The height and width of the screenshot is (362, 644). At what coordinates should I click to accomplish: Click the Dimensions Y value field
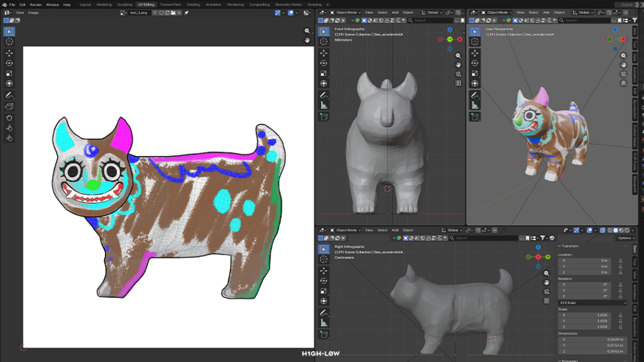(592, 345)
